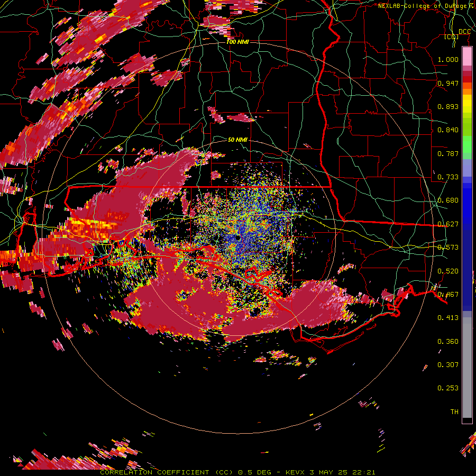Click the 0.520 legend value
This screenshot has width=476, height=476.
coord(448,271)
